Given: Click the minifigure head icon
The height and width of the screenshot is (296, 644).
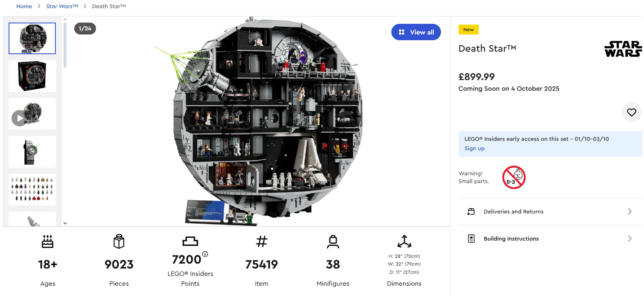Looking at the screenshot, I should [x=333, y=241].
